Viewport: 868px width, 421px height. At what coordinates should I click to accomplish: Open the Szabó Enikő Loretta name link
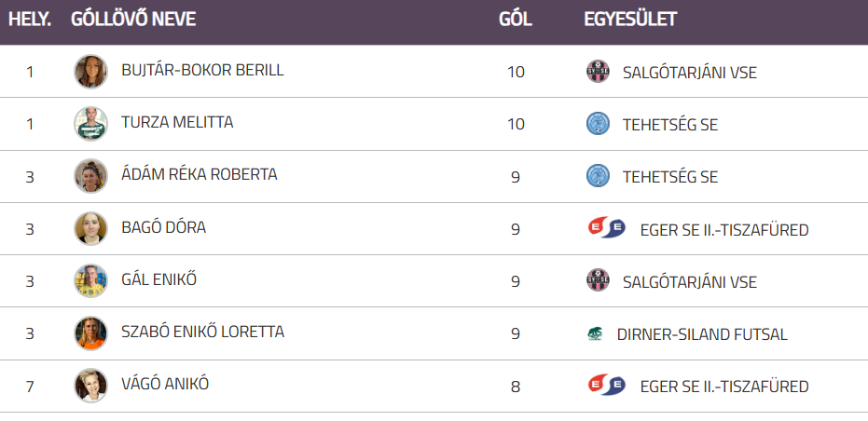[202, 333]
